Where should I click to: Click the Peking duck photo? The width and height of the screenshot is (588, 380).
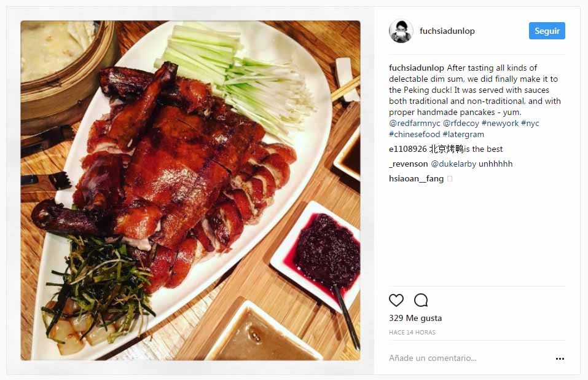tap(190, 191)
